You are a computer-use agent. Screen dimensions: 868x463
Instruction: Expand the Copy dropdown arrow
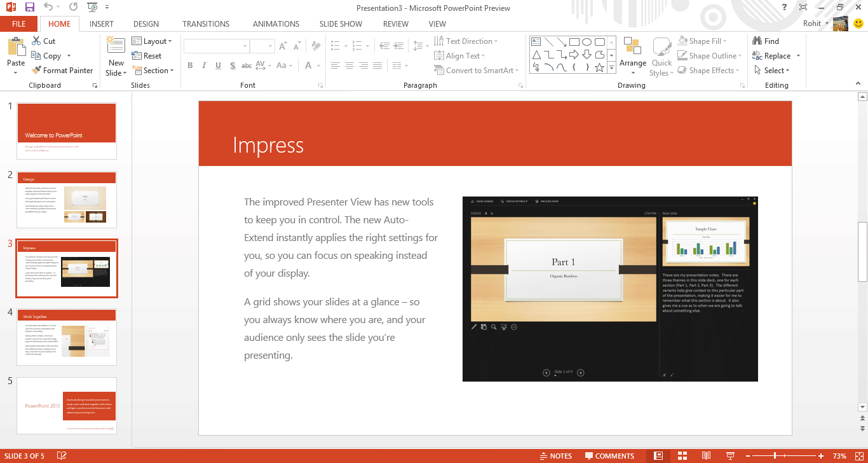point(69,56)
